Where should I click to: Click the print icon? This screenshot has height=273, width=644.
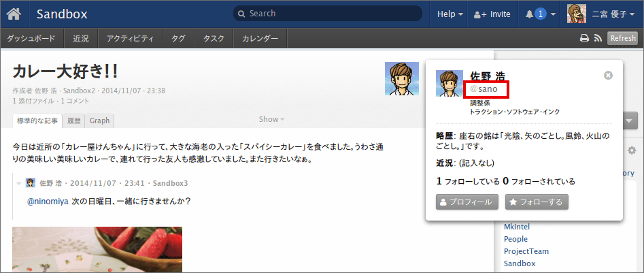(584, 38)
